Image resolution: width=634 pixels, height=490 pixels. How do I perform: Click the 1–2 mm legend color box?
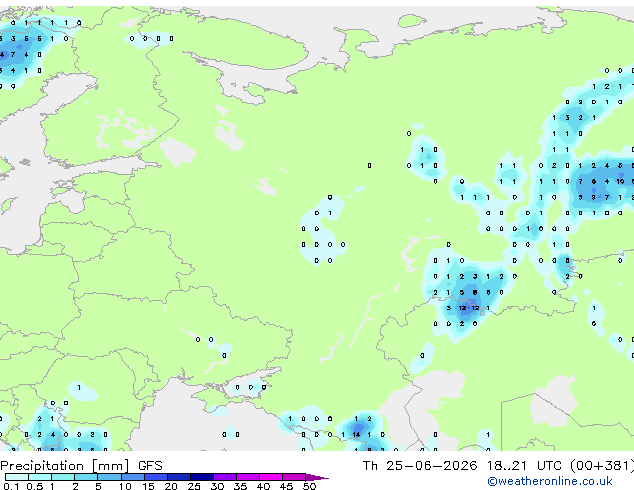pyautogui.click(x=63, y=477)
